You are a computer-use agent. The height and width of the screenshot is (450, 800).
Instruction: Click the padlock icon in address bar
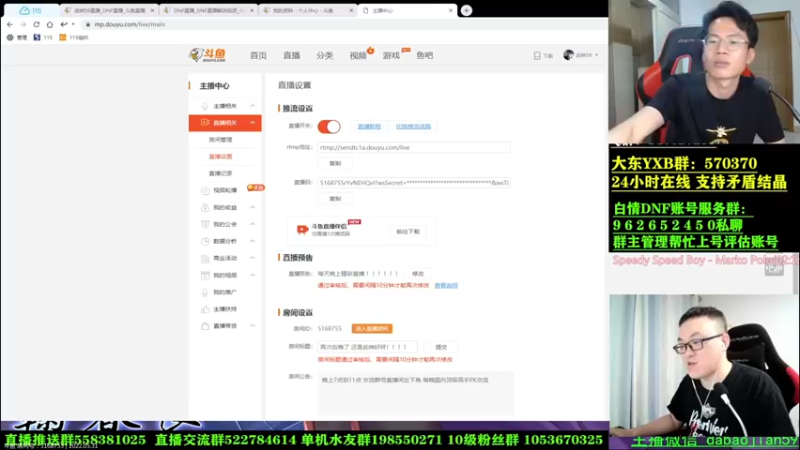point(88,24)
